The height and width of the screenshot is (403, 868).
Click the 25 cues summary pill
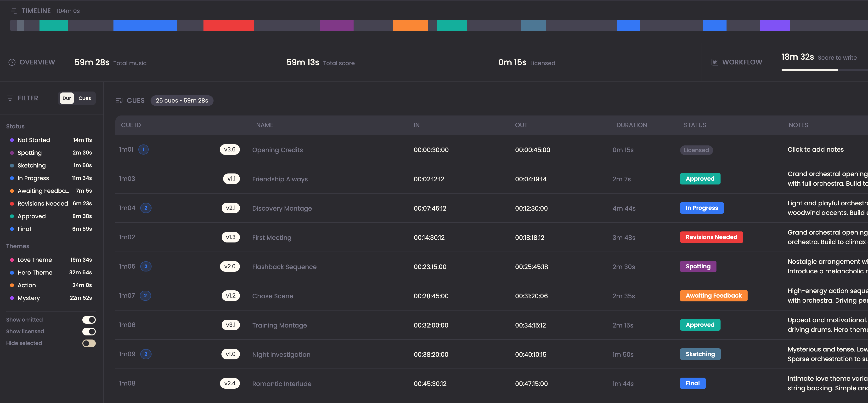[182, 100]
